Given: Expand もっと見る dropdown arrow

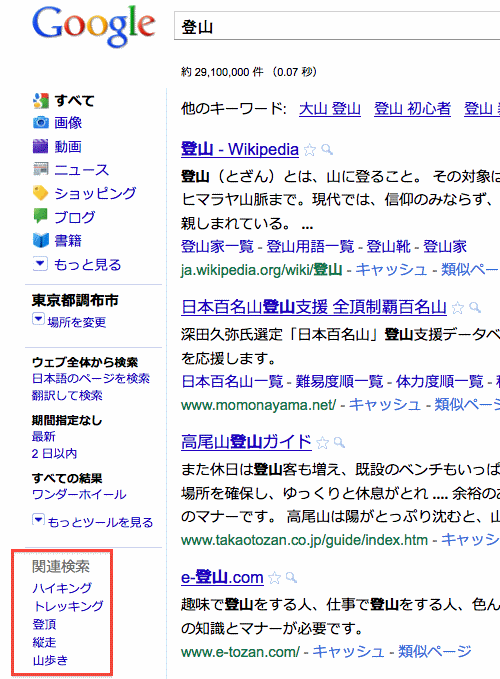Looking at the screenshot, I should 40,263.
